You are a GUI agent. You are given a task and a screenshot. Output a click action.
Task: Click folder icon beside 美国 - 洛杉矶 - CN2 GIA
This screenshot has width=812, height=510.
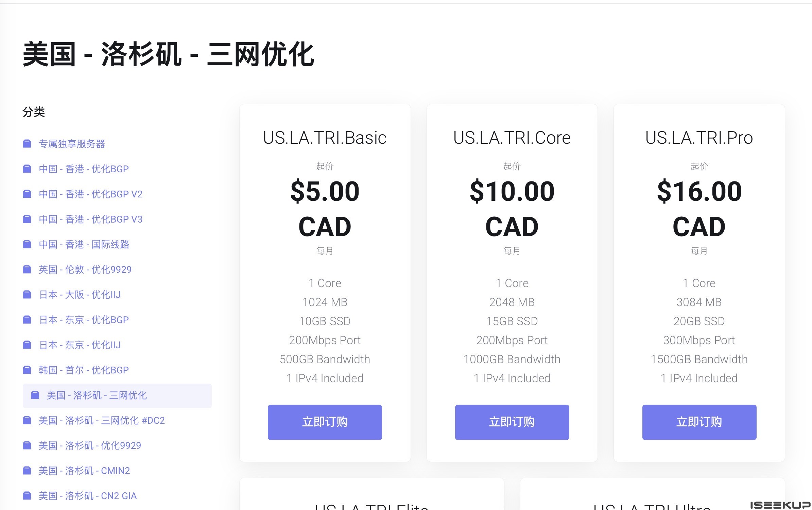click(x=27, y=496)
